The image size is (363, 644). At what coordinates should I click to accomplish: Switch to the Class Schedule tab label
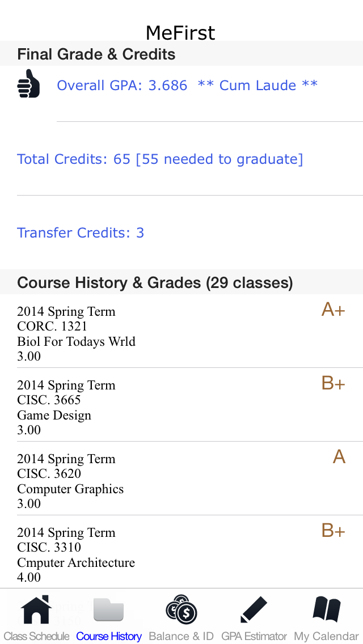[x=36, y=636]
